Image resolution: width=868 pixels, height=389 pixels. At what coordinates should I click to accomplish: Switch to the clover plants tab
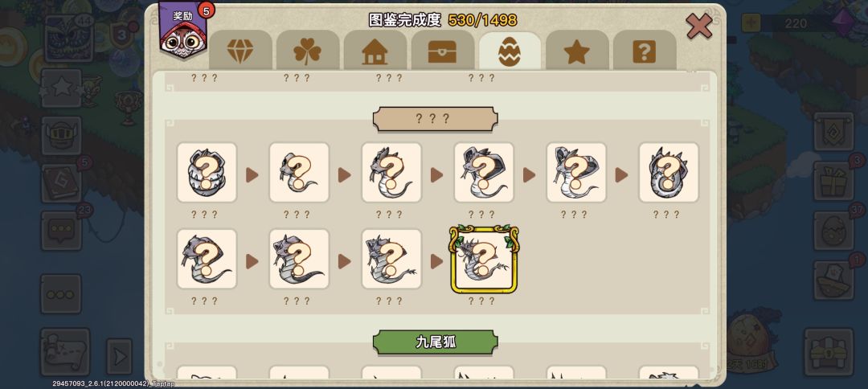(307, 51)
